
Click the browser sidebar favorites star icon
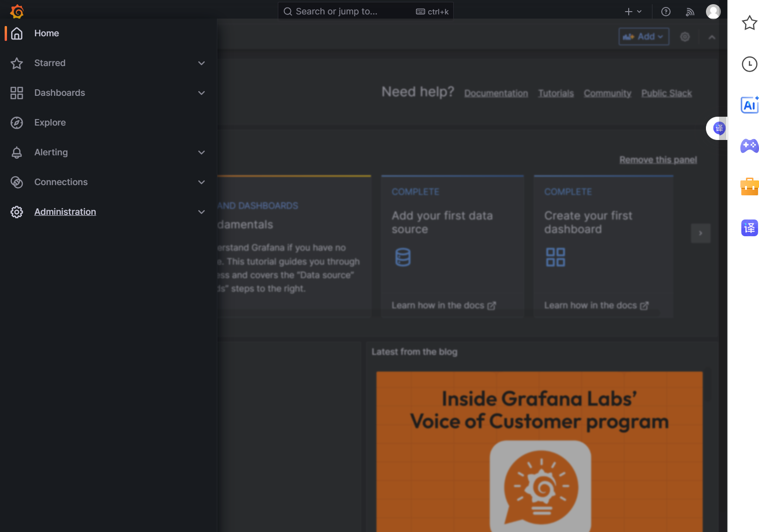tap(749, 23)
